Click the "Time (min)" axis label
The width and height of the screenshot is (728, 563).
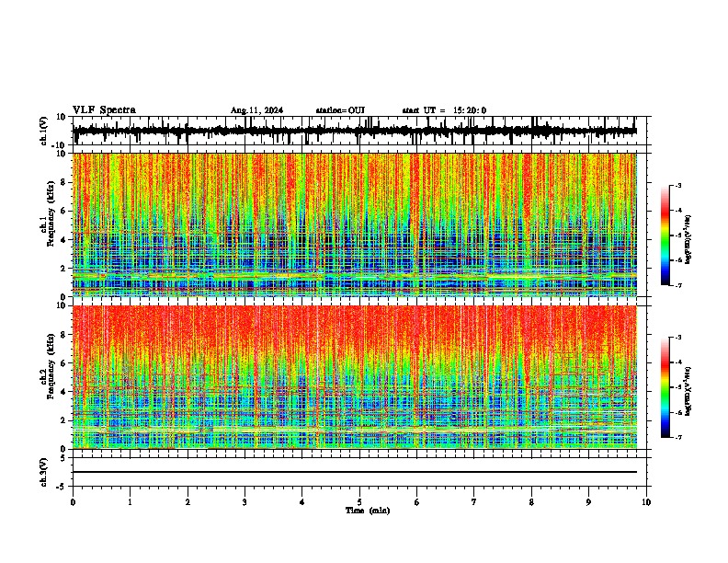click(x=368, y=511)
